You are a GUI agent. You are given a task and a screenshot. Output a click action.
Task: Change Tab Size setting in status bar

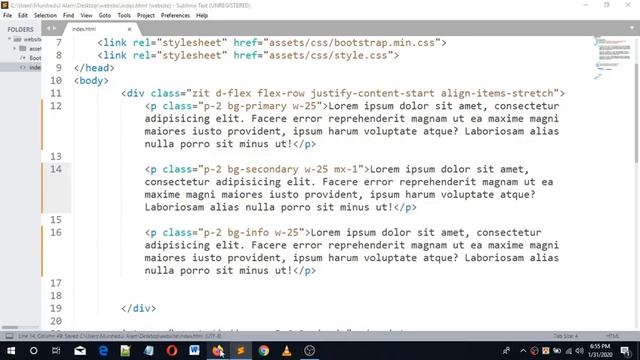pos(565,336)
